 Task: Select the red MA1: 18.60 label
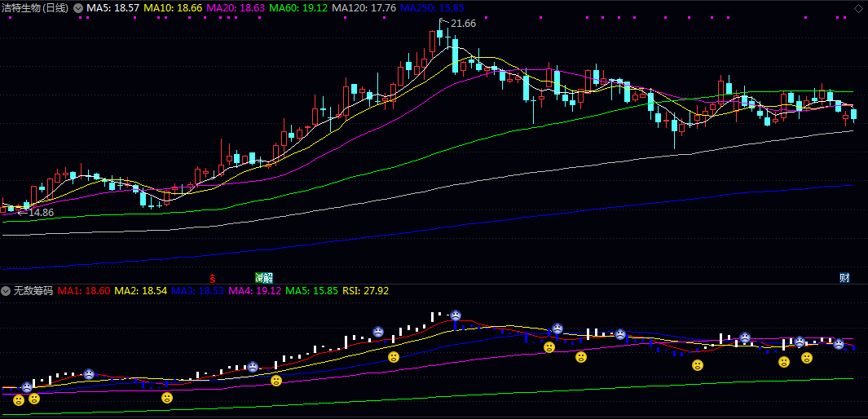84,291
